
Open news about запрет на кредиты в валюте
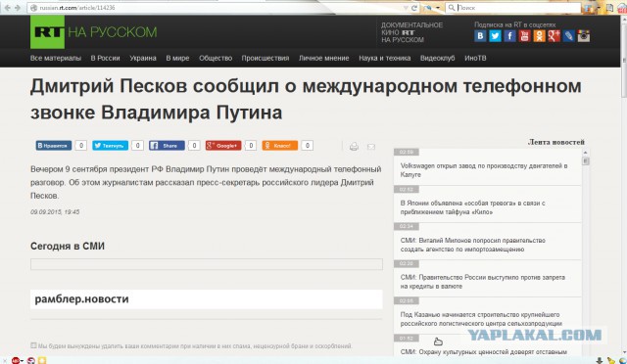click(483, 282)
